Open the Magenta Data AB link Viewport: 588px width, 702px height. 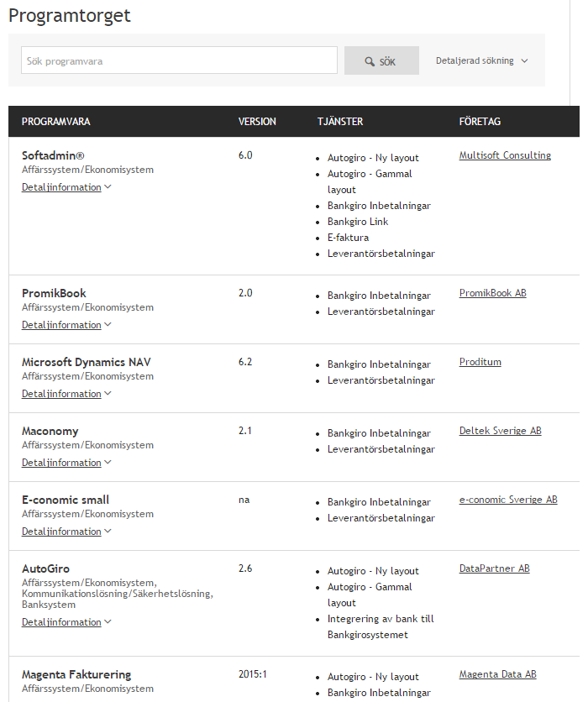tap(497, 673)
